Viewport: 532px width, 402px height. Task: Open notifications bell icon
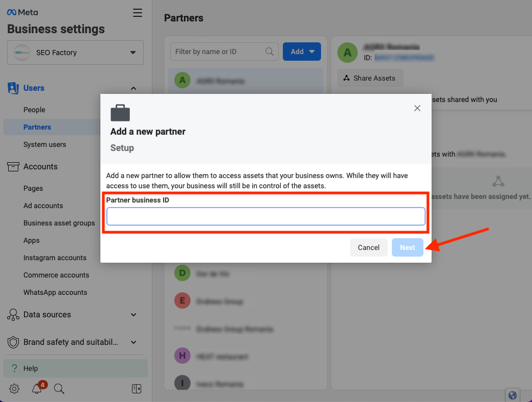click(37, 389)
